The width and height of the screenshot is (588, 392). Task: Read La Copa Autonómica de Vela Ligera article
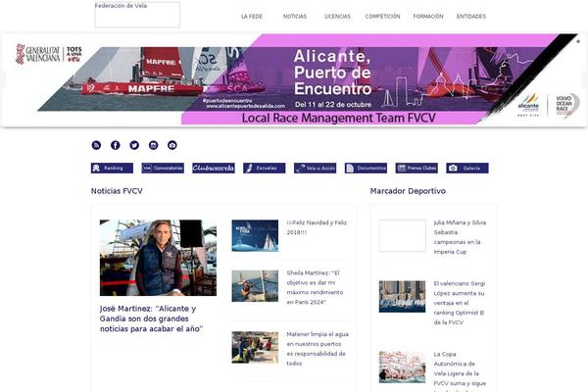coord(460,371)
